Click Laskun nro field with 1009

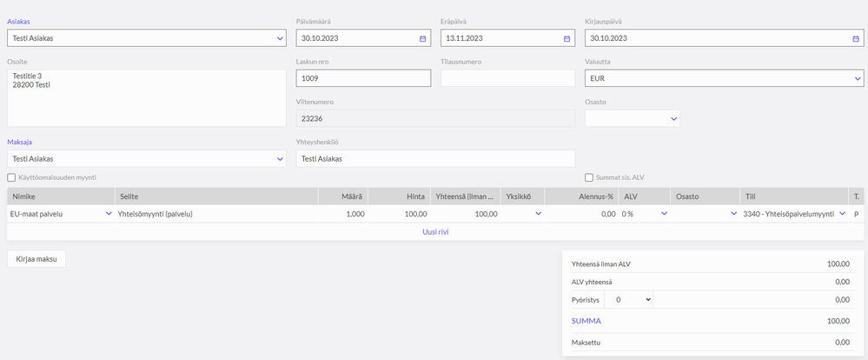(x=363, y=78)
